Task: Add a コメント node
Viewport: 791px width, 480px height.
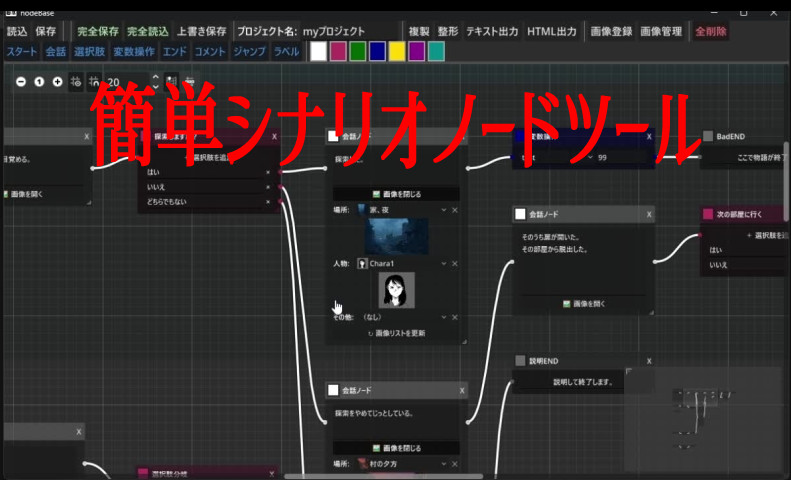Action: 210,51
